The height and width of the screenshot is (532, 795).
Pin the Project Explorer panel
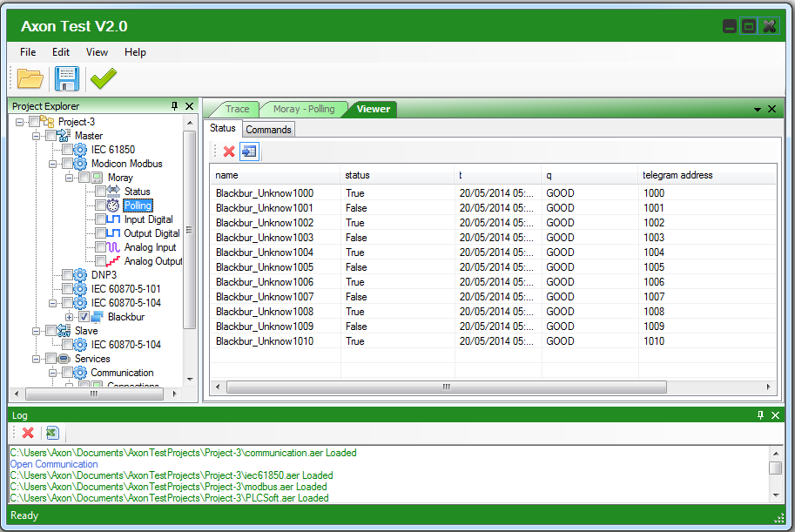[x=175, y=106]
